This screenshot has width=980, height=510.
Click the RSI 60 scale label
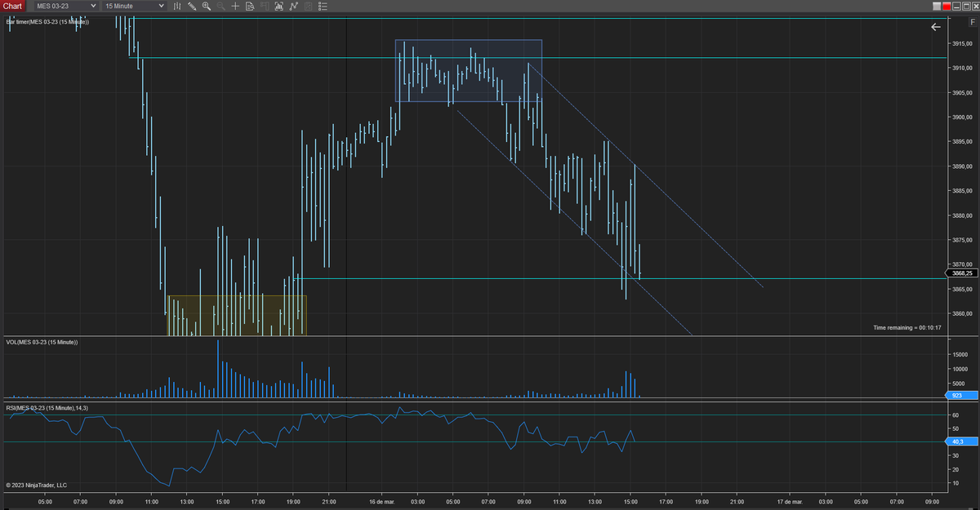tap(955, 415)
